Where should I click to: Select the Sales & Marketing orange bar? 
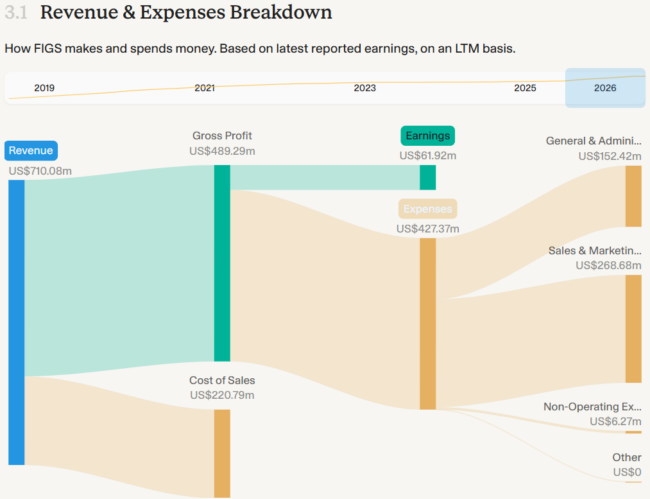pyautogui.click(x=633, y=329)
